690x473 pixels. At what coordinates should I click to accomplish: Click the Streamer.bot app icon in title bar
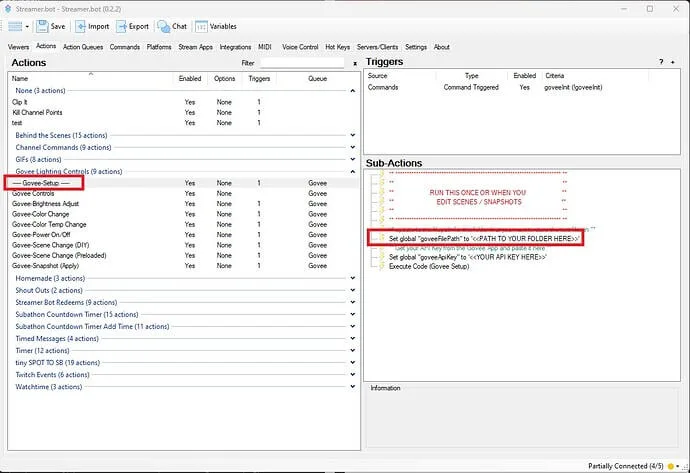[8, 9]
